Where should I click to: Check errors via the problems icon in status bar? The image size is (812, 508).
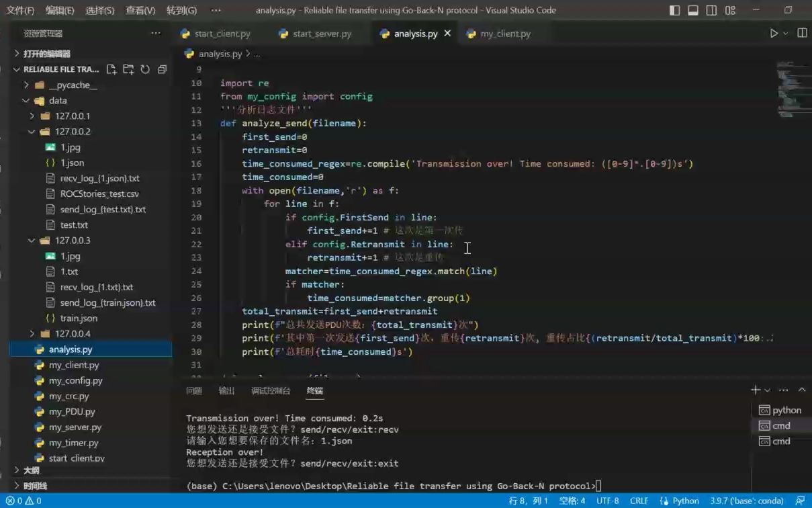pyautogui.click(x=10, y=501)
